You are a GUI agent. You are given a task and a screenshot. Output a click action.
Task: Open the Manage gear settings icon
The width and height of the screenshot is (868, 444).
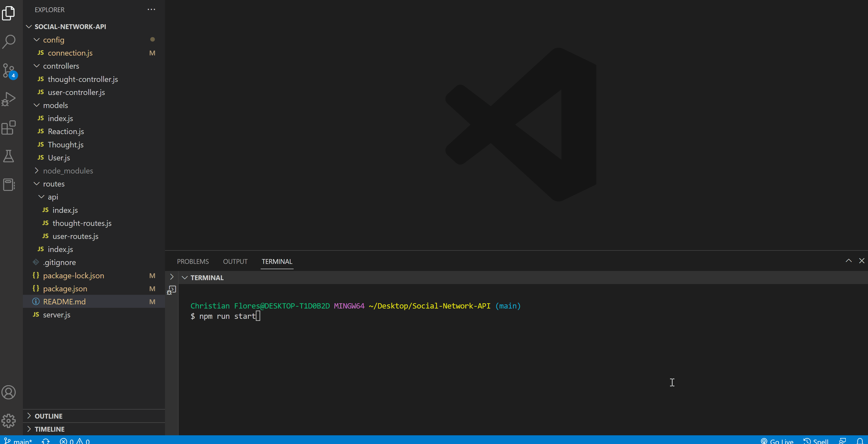[9, 420]
